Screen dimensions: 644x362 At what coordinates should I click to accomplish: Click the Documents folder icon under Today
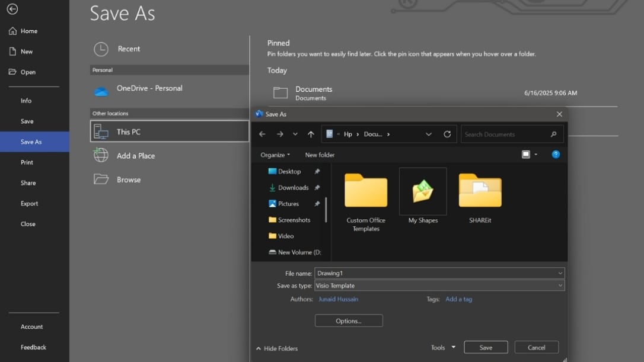(x=280, y=93)
